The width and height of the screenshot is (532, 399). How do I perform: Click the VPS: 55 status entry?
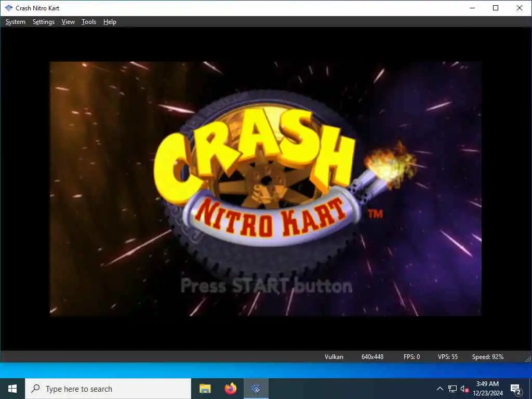click(x=447, y=356)
